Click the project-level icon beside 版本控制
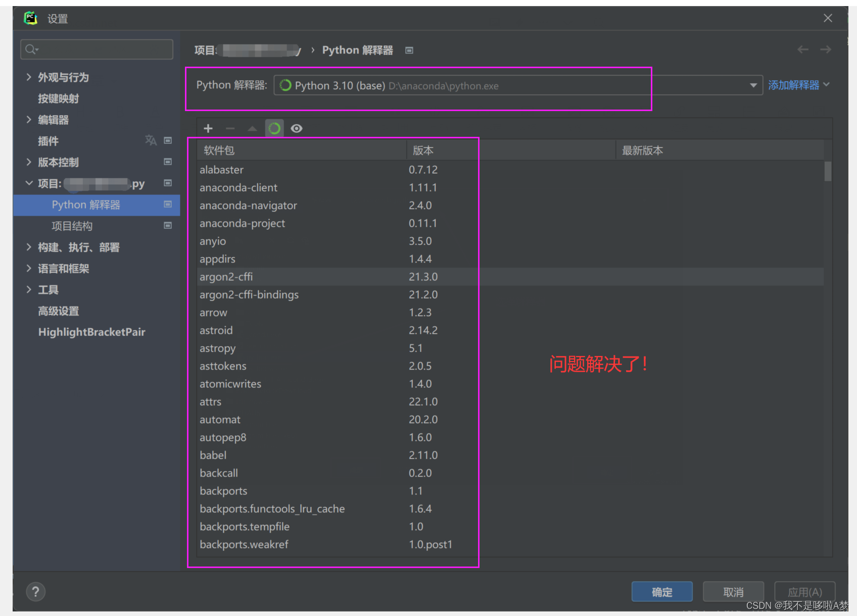857x616 pixels. (x=168, y=162)
